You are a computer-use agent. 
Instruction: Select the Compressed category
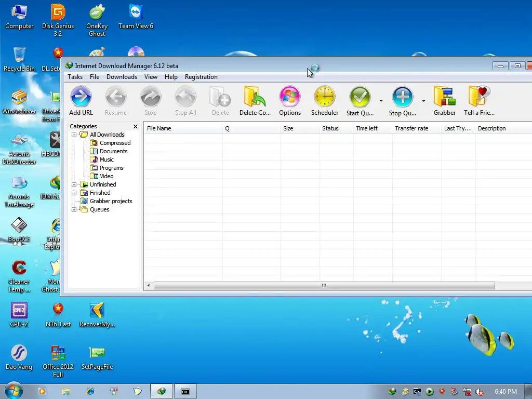click(x=111, y=143)
